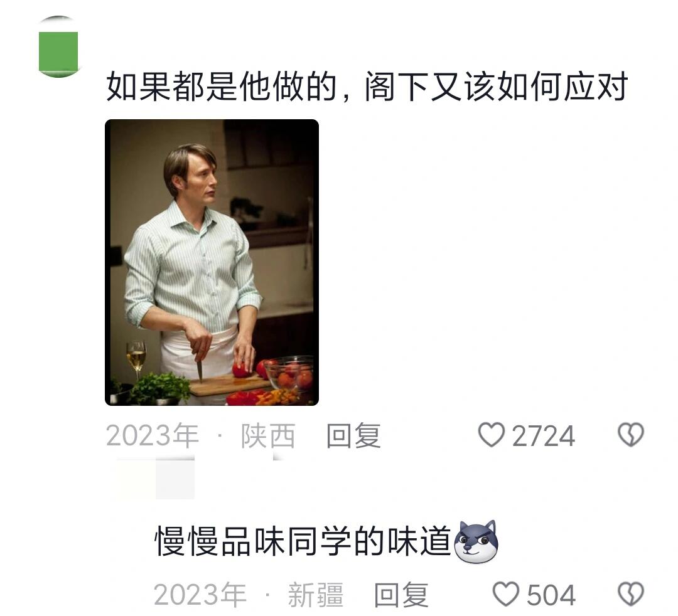The image size is (678, 616).
Task: Tap the wine glass in the photo
Action: pyautogui.click(x=136, y=359)
